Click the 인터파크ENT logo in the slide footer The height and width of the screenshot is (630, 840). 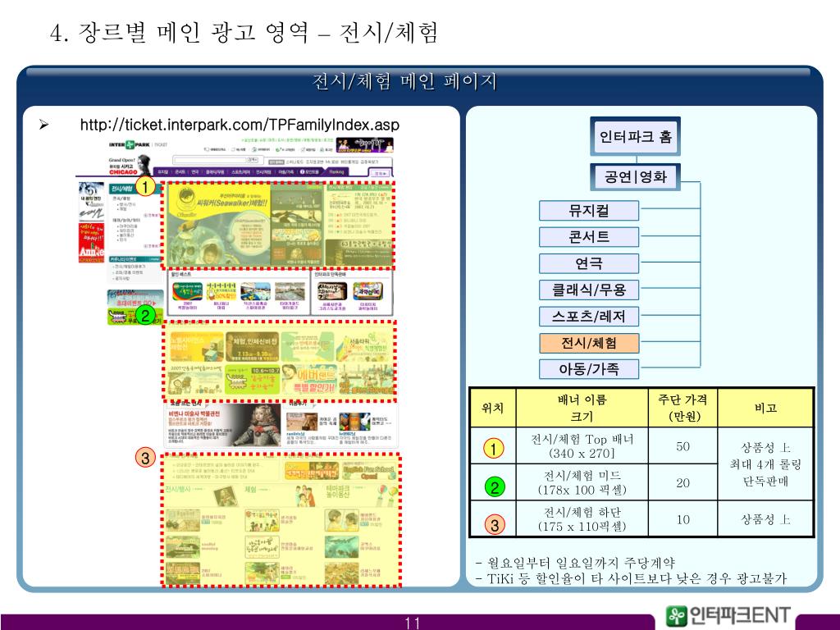point(728,616)
